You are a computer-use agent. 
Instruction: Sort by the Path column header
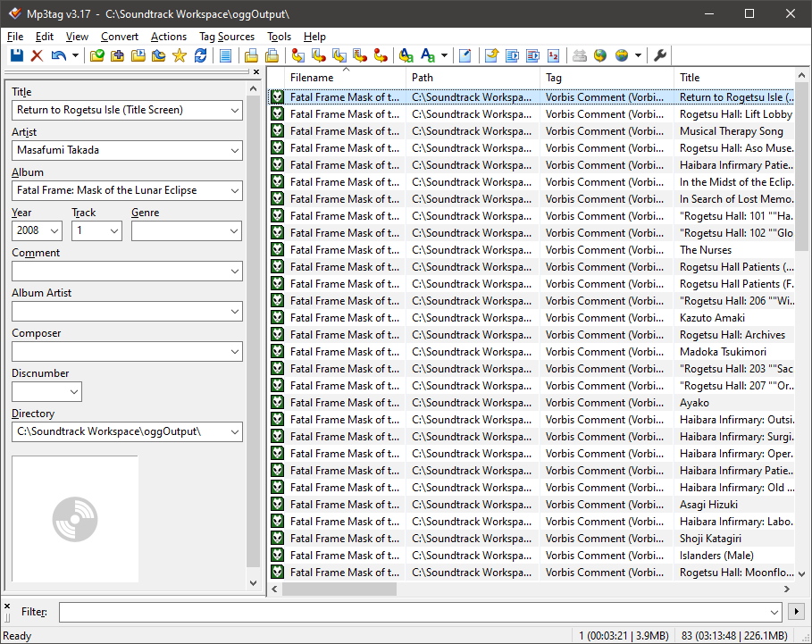coord(473,78)
